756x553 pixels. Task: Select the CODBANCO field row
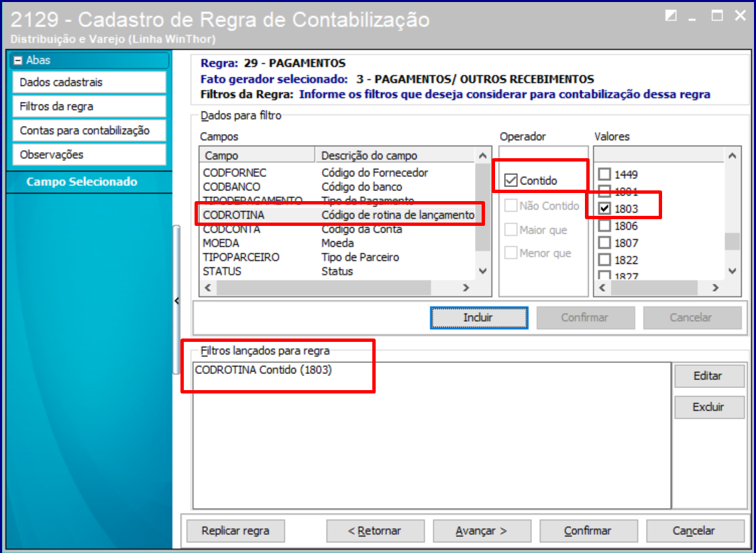337,186
